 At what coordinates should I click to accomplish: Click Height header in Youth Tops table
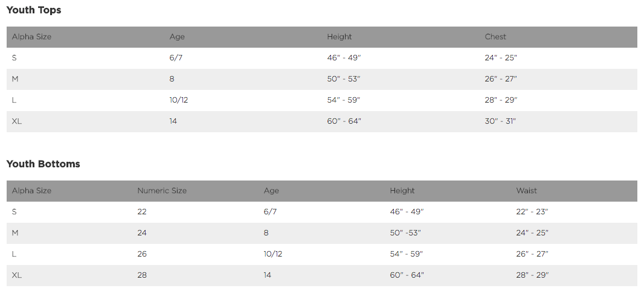pos(340,37)
